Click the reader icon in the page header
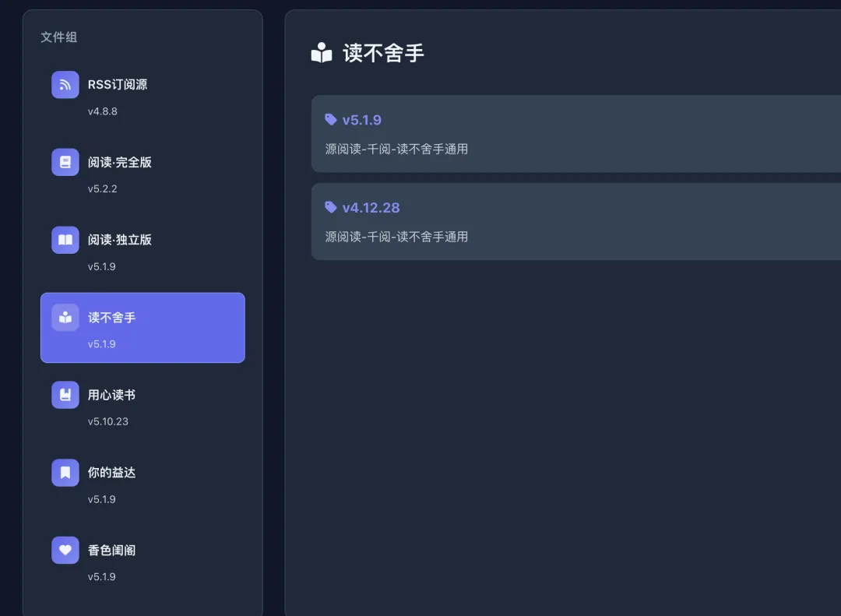841x616 pixels. (322, 53)
